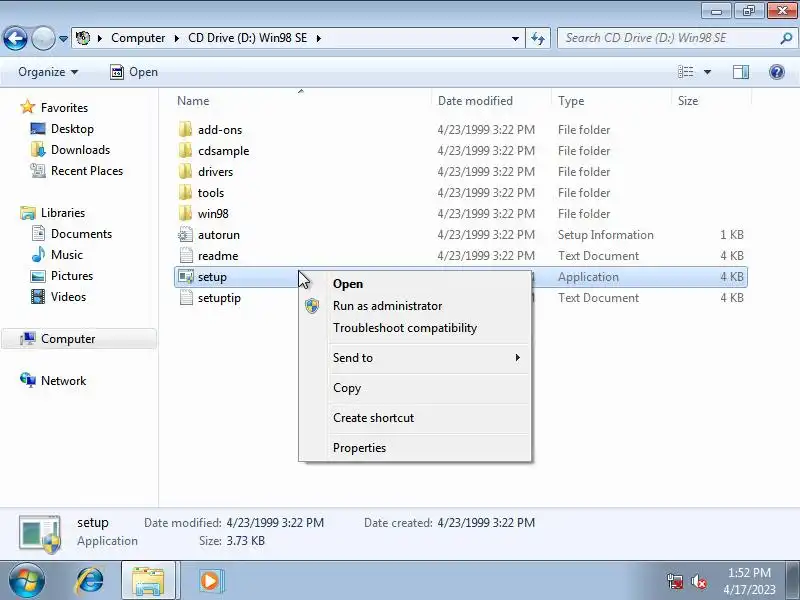This screenshot has height=600, width=800.
Task: Open Downloads in Favorites
Action: (81, 149)
